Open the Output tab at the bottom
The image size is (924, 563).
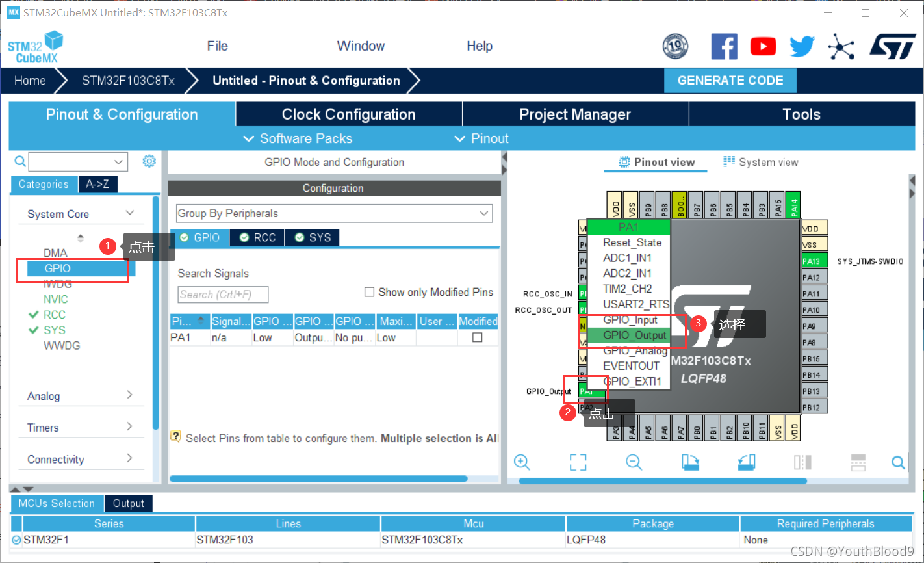(x=128, y=503)
